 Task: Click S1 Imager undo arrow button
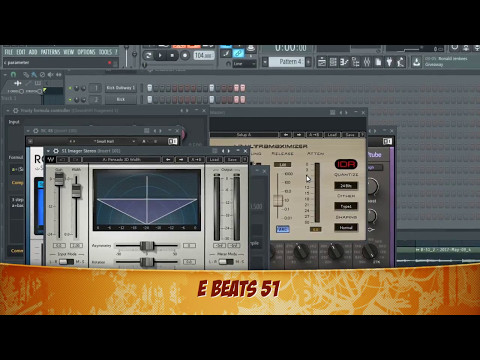point(62,160)
